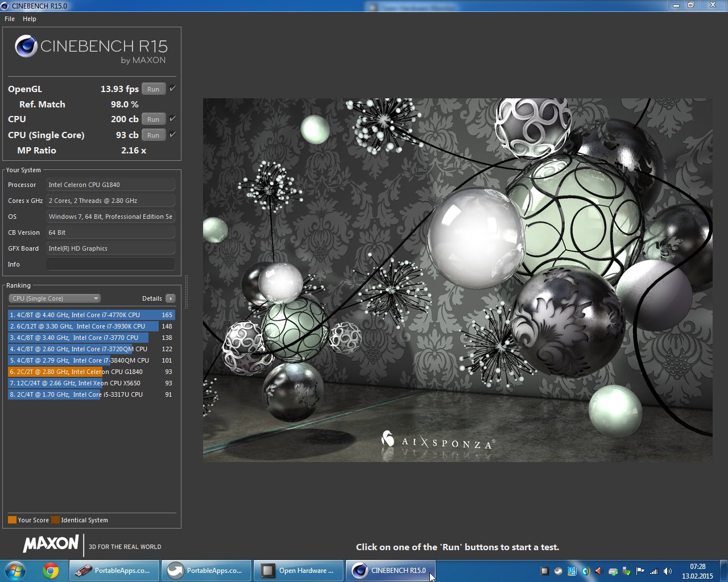Click the blue EX tray icon
Image resolution: width=728 pixels, height=582 pixels.
[572, 571]
